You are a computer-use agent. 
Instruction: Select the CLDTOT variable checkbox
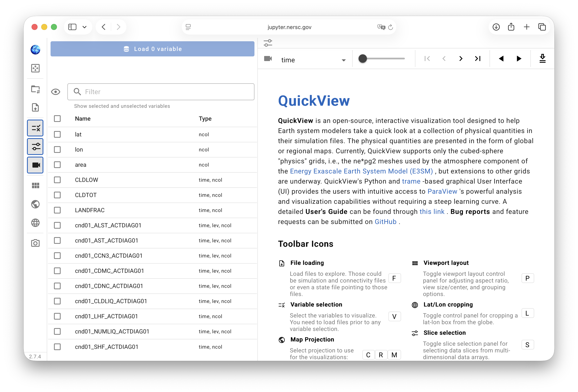(57, 195)
